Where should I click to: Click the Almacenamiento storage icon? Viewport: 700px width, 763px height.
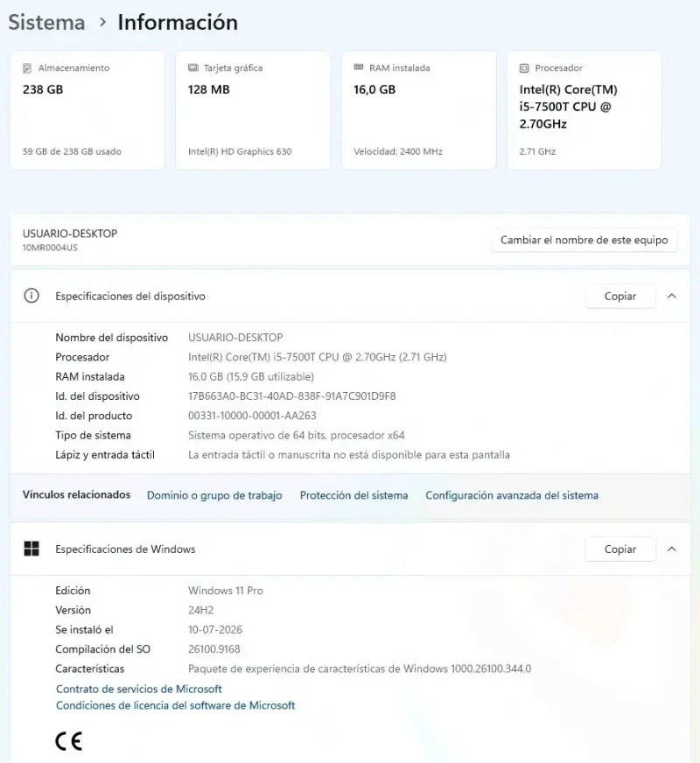27,68
